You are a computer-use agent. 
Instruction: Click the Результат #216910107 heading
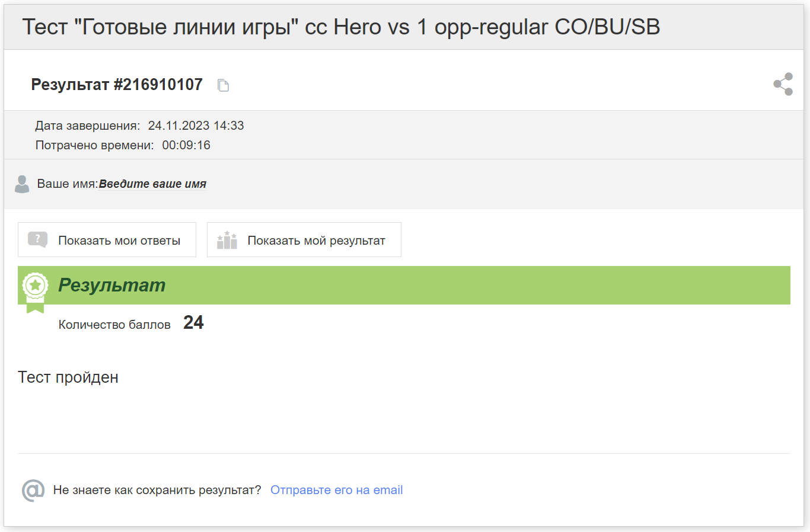pos(117,85)
